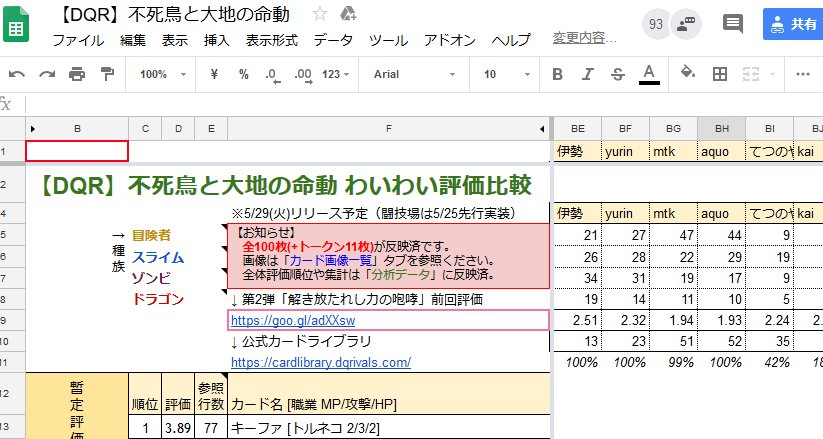Activate the paint format tool

click(x=107, y=75)
